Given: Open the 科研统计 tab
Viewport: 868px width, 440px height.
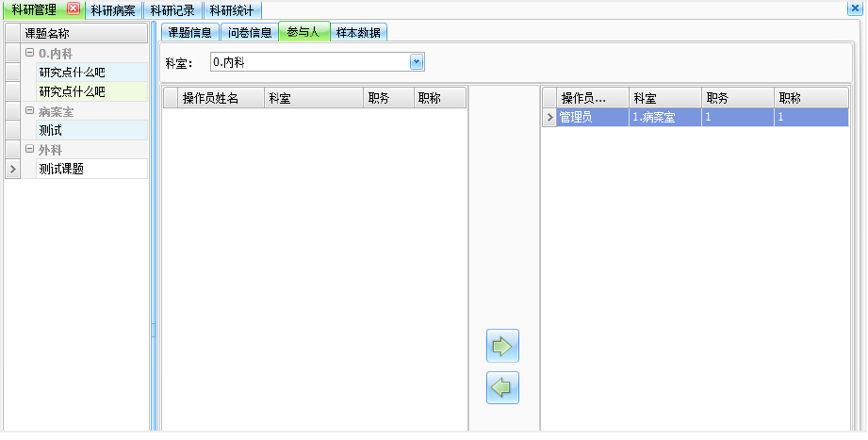Looking at the screenshot, I should pyautogui.click(x=230, y=10).
